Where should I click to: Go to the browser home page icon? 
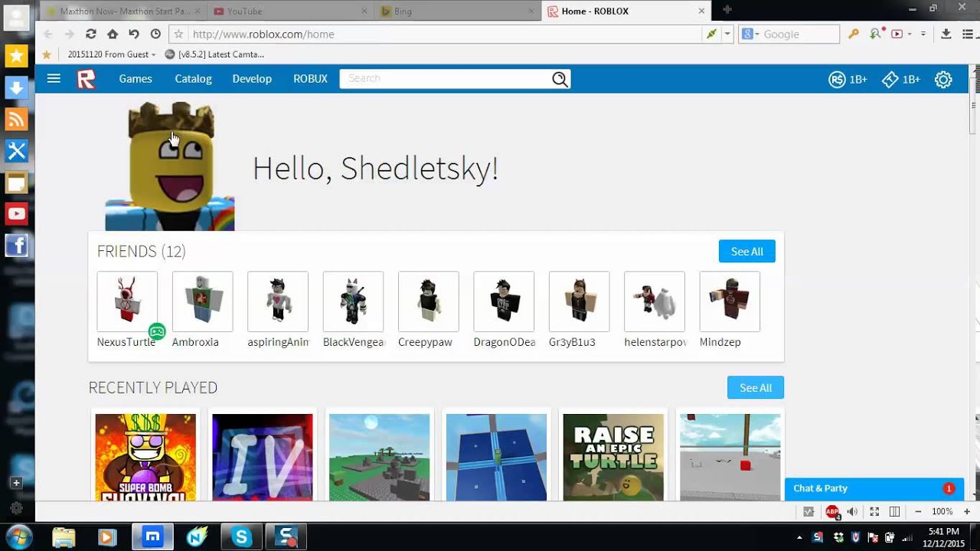pos(113,34)
